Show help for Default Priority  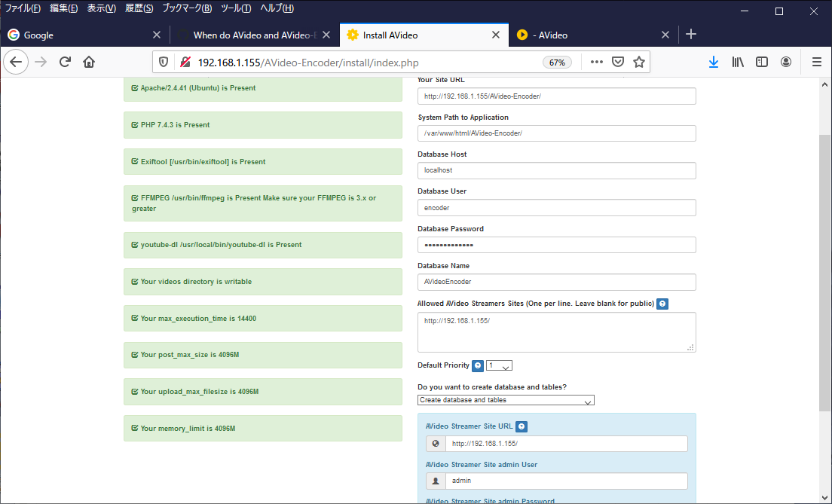pos(478,365)
